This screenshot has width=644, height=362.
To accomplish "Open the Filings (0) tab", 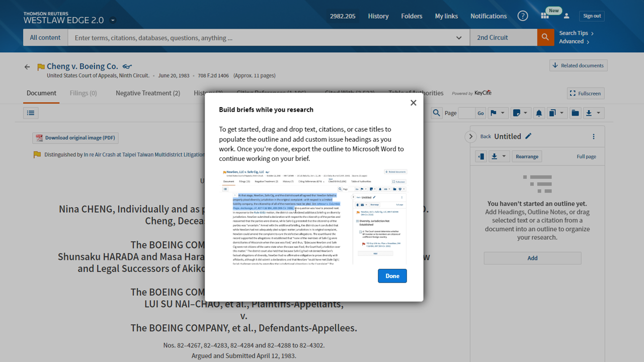I will click(x=83, y=93).
